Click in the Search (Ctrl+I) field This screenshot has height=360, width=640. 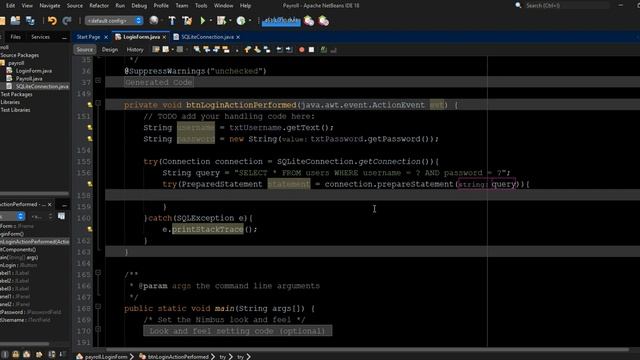click(x=567, y=5)
